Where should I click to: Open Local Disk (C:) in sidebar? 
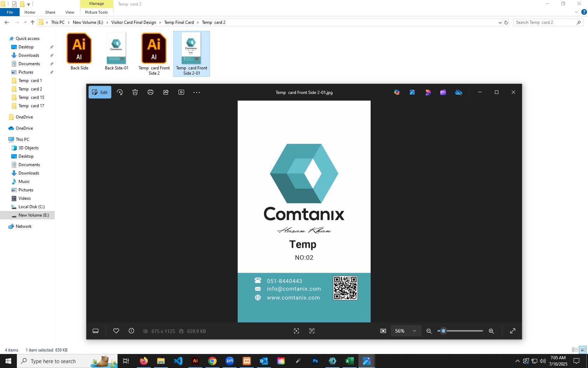[x=31, y=207]
